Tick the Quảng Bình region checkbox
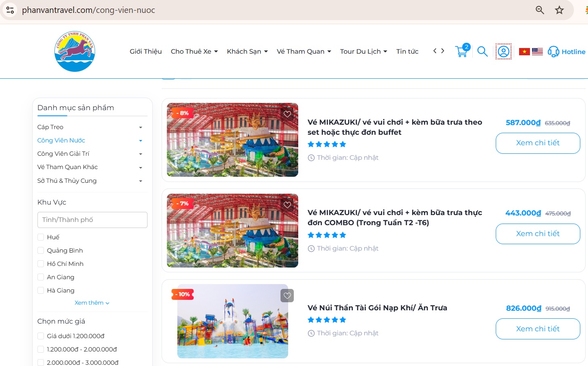The image size is (588, 366). 41,250
